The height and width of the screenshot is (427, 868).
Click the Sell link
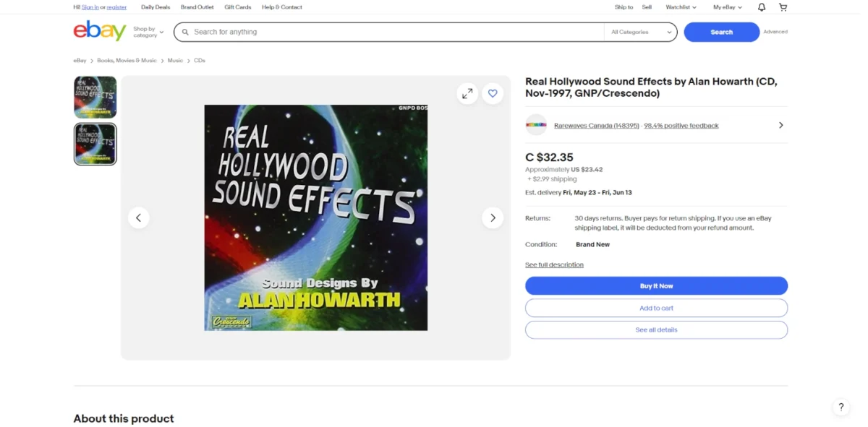(x=647, y=7)
